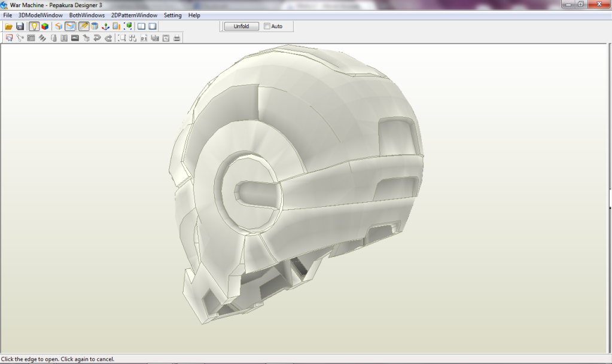The width and height of the screenshot is (612, 364).
Task: Toggle the light bulb lighting button
Action: coord(34,26)
